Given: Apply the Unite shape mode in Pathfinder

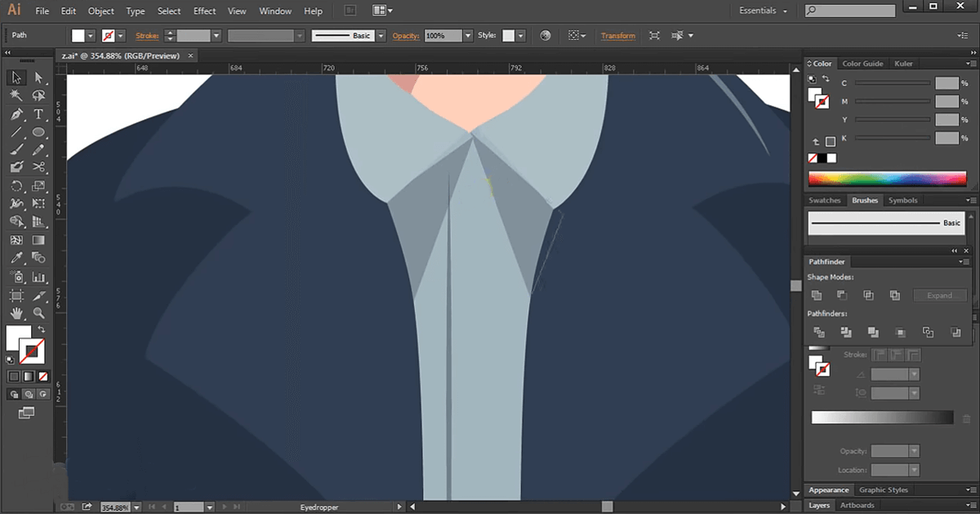Looking at the screenshot, I should (817, 295).
